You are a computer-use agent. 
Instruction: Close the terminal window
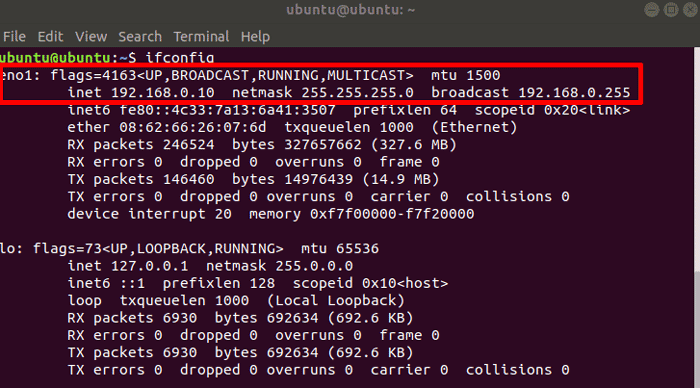690,10
